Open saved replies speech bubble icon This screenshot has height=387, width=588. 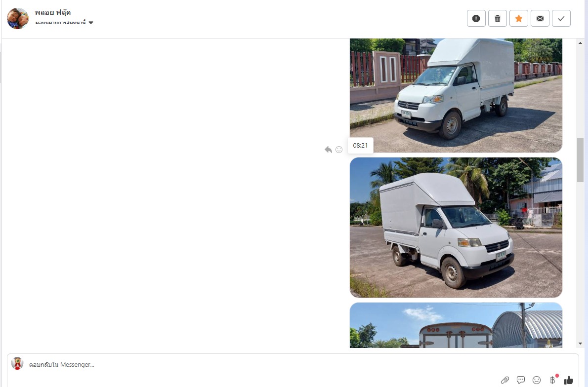coord(520,380)
